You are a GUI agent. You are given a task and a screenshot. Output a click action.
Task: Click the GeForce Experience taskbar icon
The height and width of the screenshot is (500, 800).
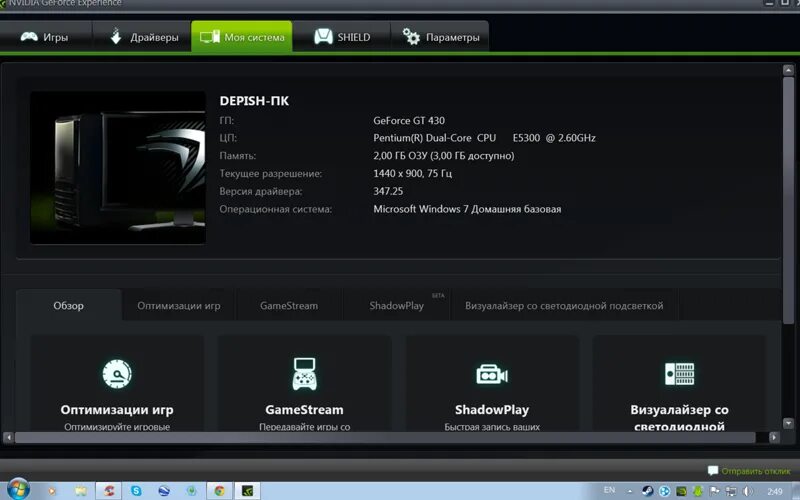[x=247, y=491]
